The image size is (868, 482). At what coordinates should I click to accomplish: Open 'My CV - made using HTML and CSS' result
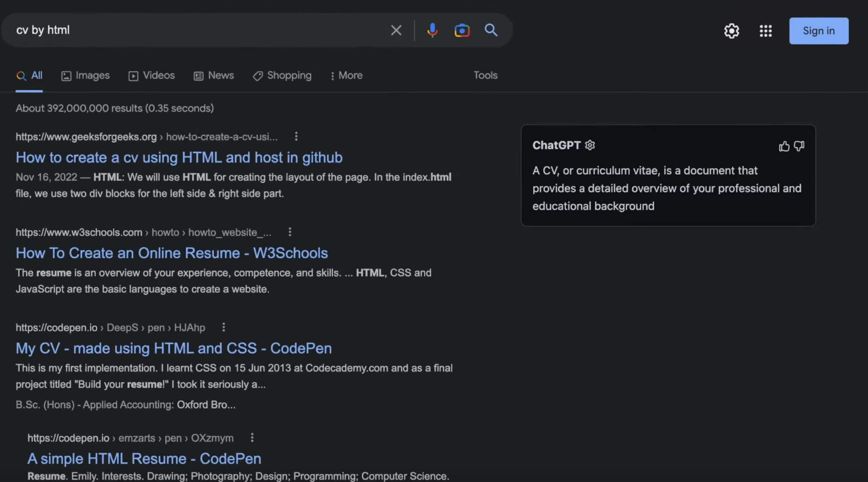click(x=173, y=348)
